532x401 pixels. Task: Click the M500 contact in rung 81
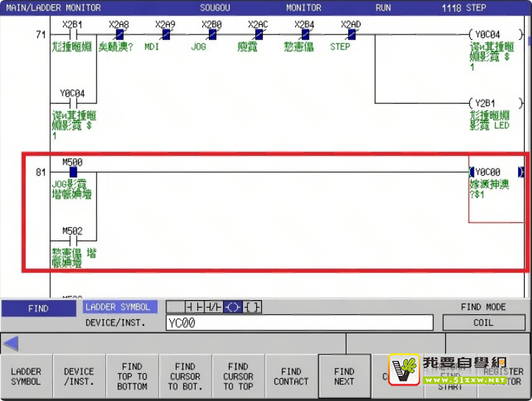coord(73,172)
